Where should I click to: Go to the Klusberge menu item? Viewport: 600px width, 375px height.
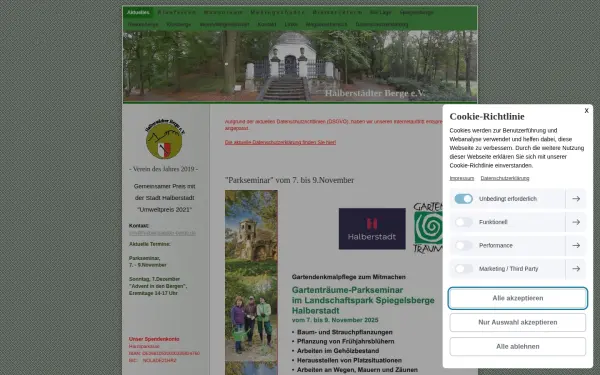[x=178, y=24]
